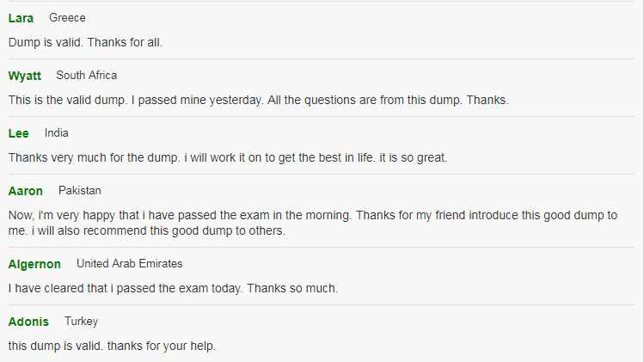Click the reviewer name Lara
Image resolution: width=644 pixels, height=362 pixels.
(21, 18)
